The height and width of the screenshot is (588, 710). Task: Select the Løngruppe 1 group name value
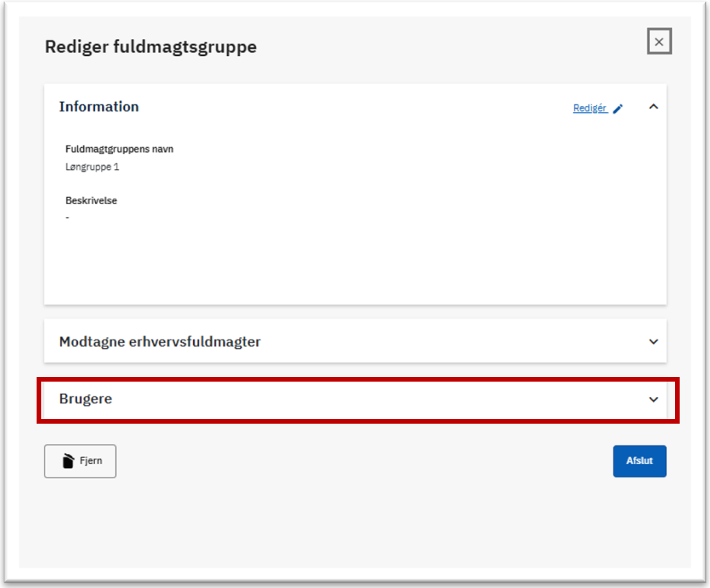93,167
